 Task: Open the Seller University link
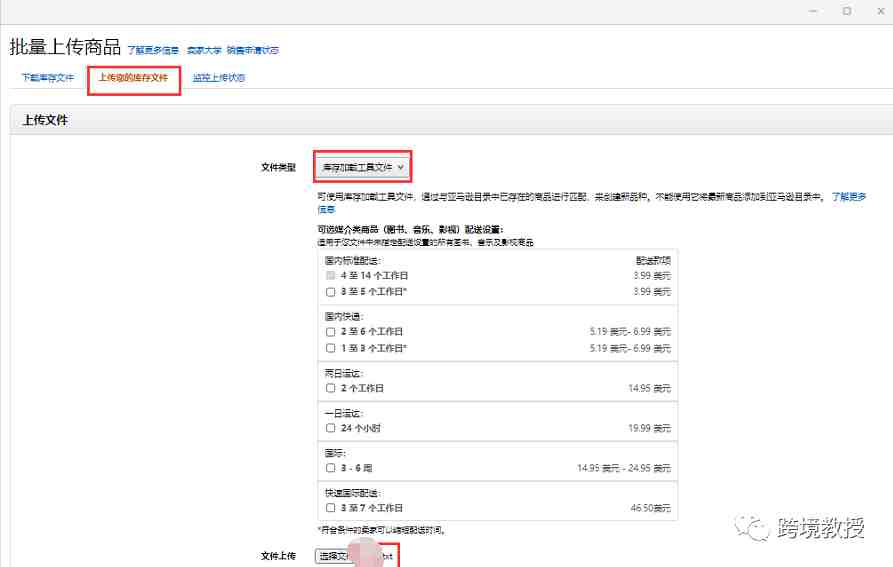(204, 50)
